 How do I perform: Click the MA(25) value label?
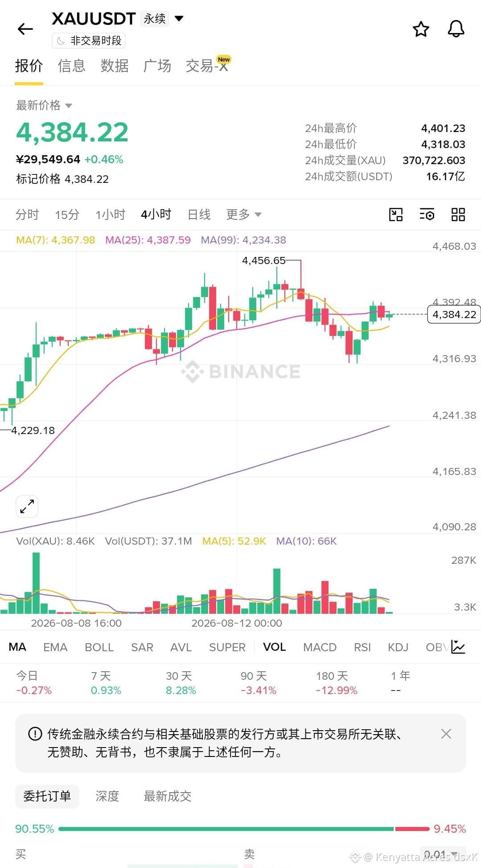tap(148, 240)
